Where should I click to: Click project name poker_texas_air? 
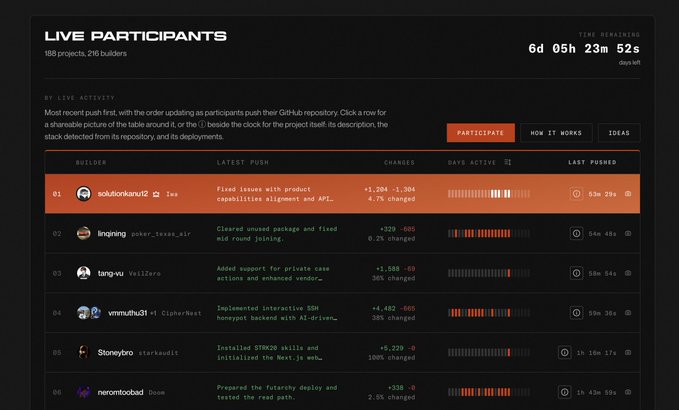161,234
